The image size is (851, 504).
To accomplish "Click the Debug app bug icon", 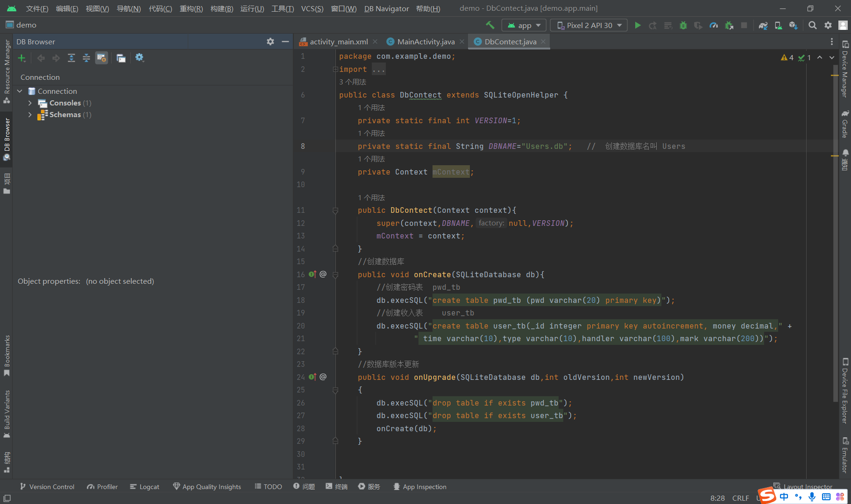I will tap(683, 25).
